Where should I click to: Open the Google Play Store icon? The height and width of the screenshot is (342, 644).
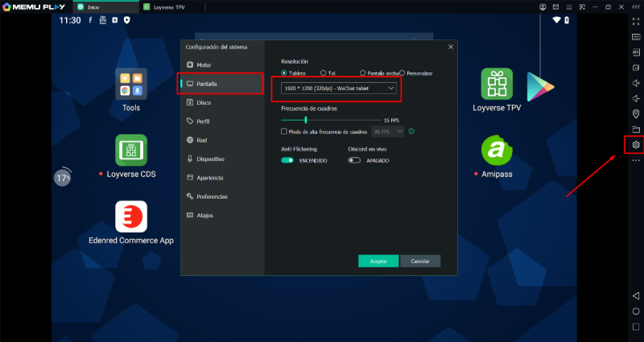pos(542,86)
